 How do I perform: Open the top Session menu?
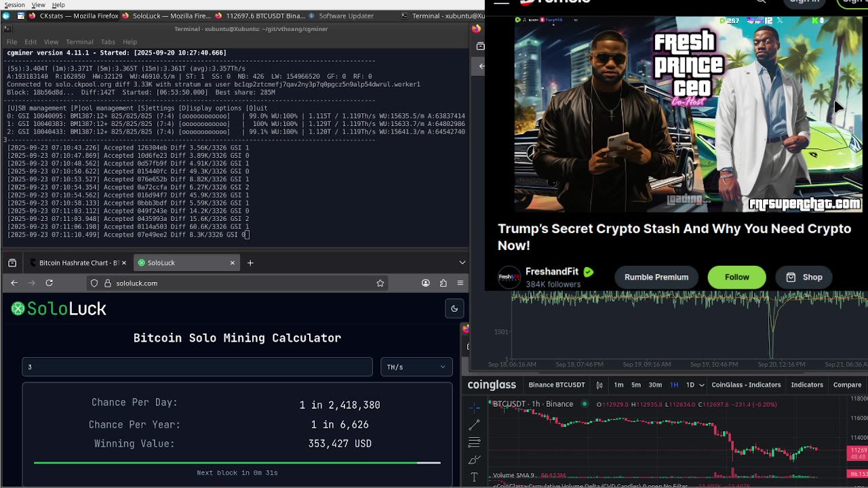(14, 5)
